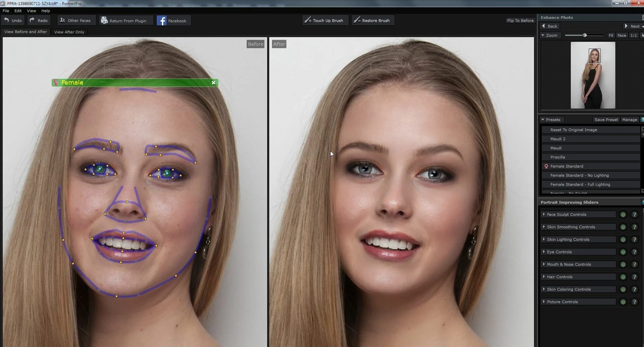Open the Help menu
The height and width of the screenshot is (347, 644).
pos(46,11)
